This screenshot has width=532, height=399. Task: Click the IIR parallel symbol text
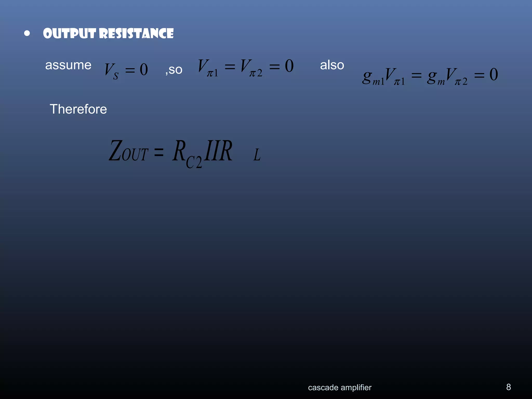(218, 151)
